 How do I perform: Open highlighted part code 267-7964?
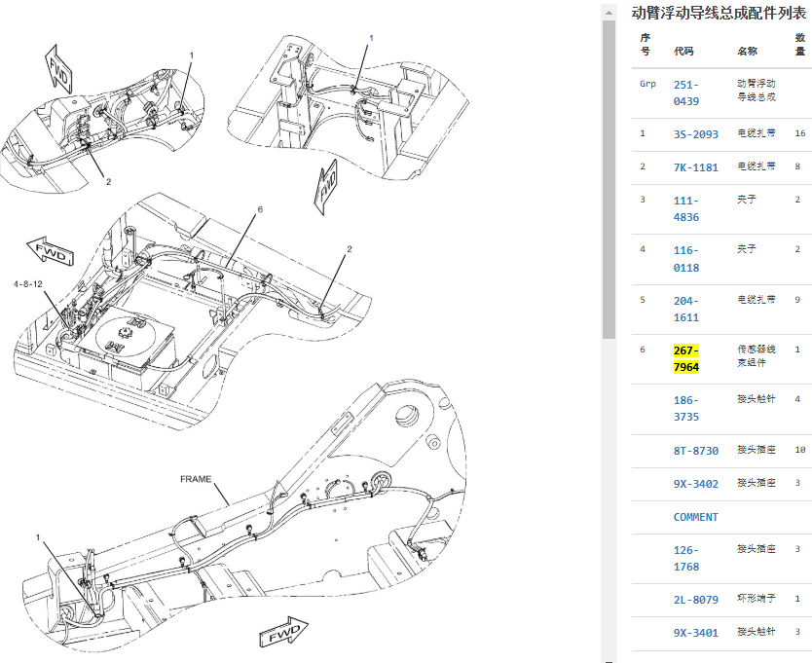(x=686, y=358)
